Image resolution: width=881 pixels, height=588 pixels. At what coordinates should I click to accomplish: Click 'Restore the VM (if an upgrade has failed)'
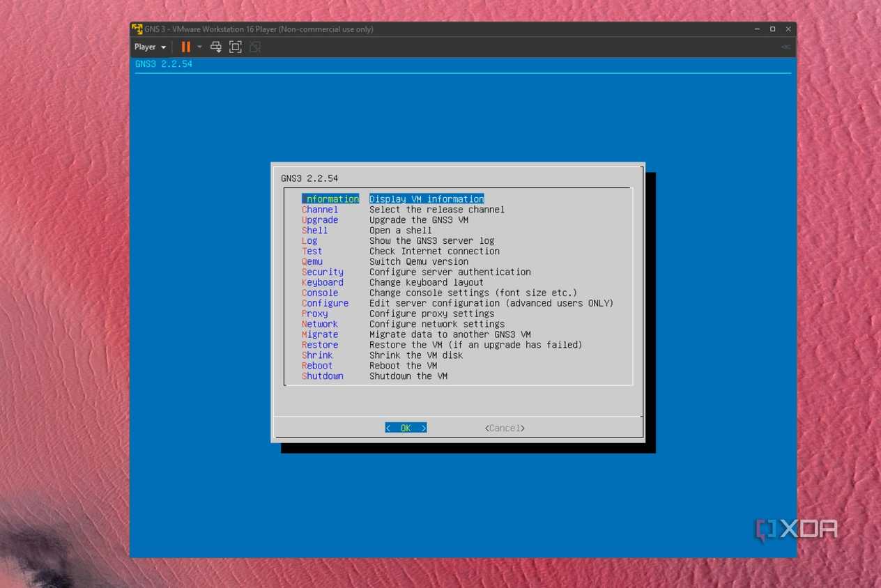click(x=476, y=346)
